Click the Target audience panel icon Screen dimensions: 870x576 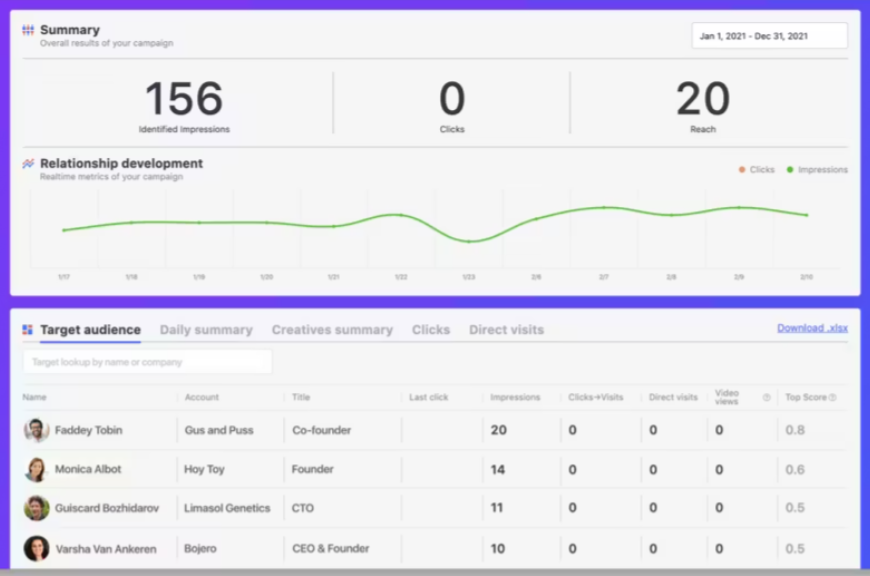(26, 330)
